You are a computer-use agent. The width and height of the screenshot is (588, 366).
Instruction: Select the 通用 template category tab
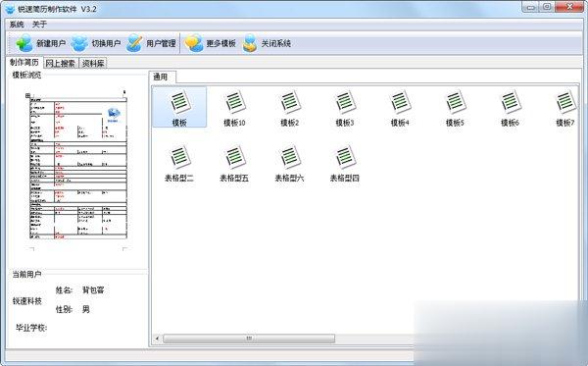(x=162, y=77)
